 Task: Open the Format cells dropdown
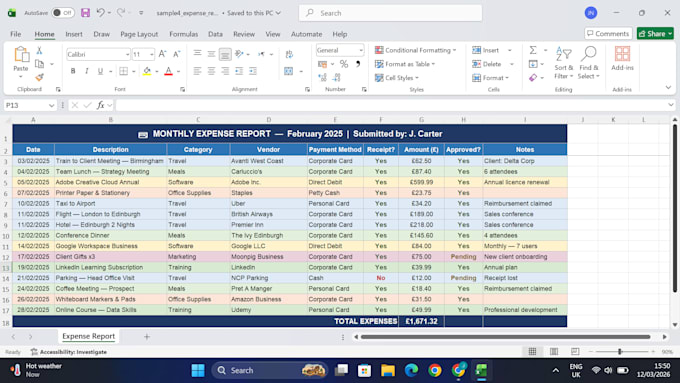[x=490, y=78]
